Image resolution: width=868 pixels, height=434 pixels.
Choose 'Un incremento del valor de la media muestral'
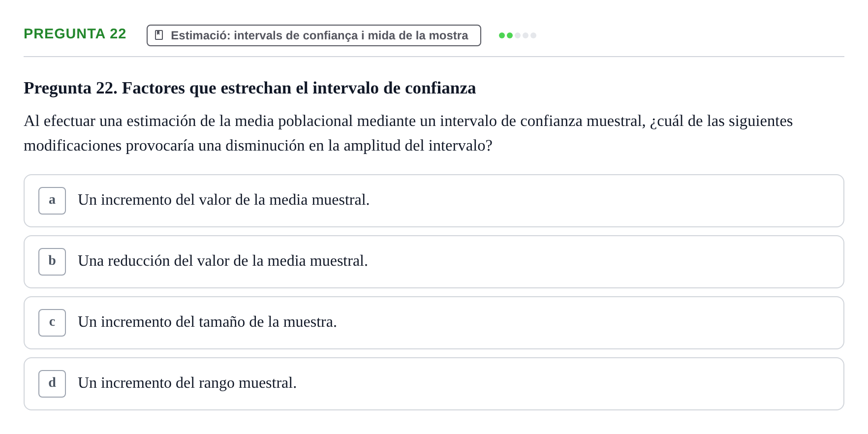point(223,200)
